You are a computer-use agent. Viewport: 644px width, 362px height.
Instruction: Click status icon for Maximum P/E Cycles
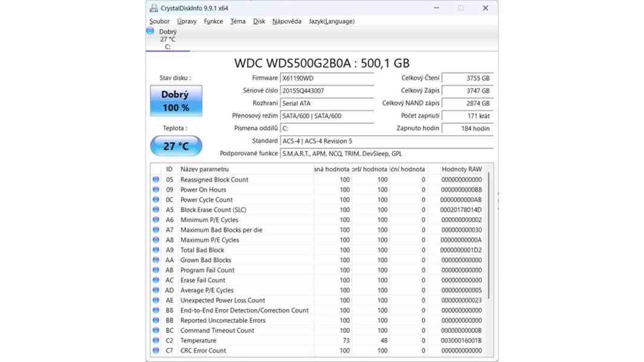156,240
